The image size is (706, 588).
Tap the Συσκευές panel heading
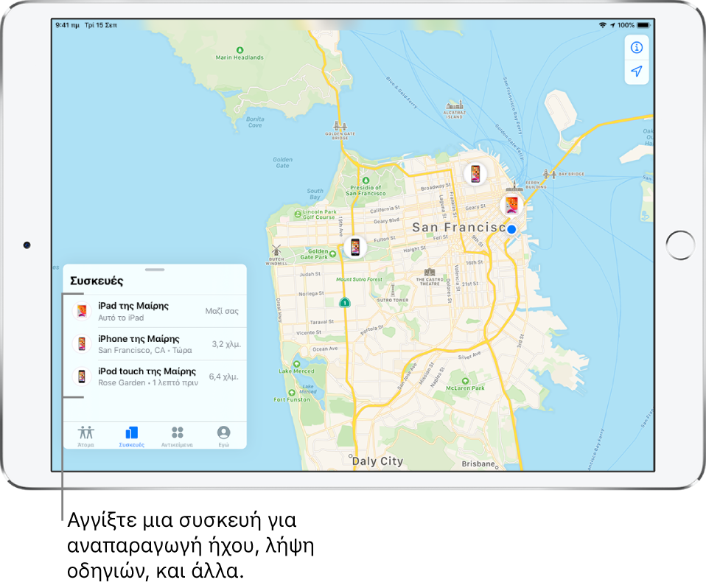pos(97,281)
